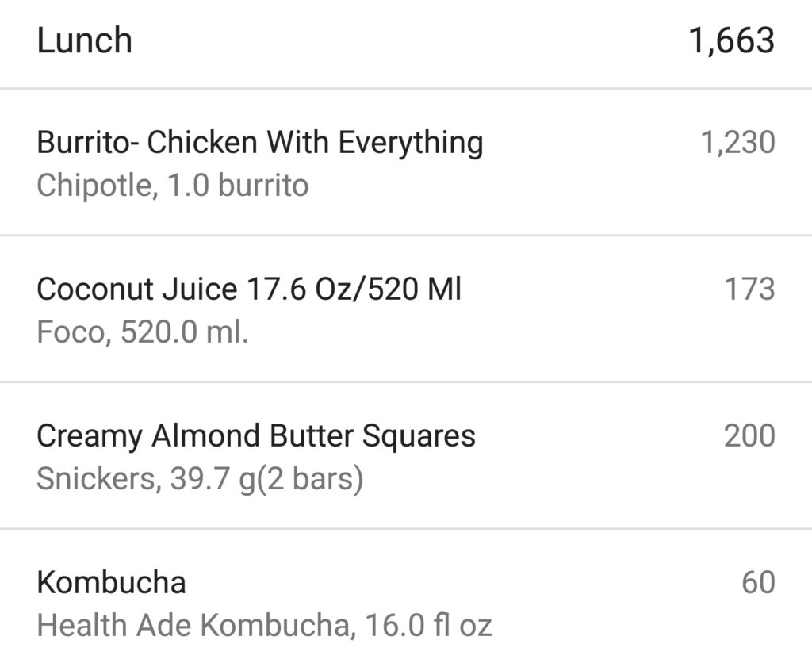Click the Foco brand name
This screenshot has width=812, height=667.
(69, 332)
